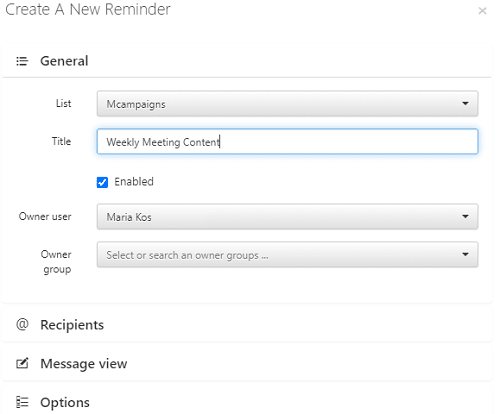500x414 pixels.
Task: Open the Owner group dropdown
Action: point(287,255)
